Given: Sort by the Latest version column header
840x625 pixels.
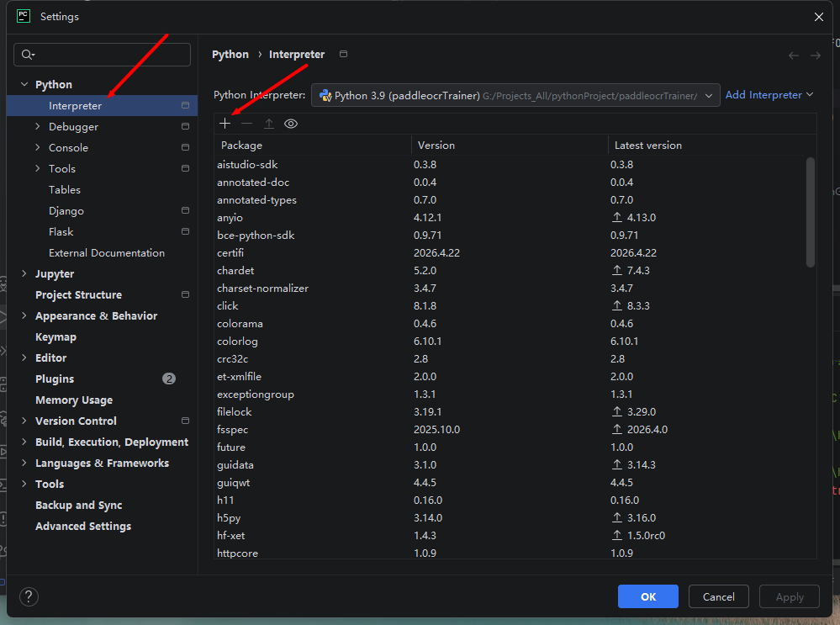Looking at the screenshot, I should (712, 146).
